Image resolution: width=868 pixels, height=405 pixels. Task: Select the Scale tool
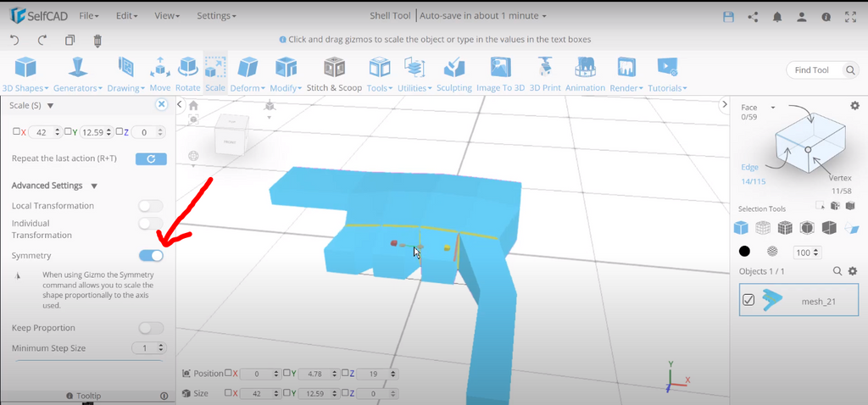coord(214,75)
